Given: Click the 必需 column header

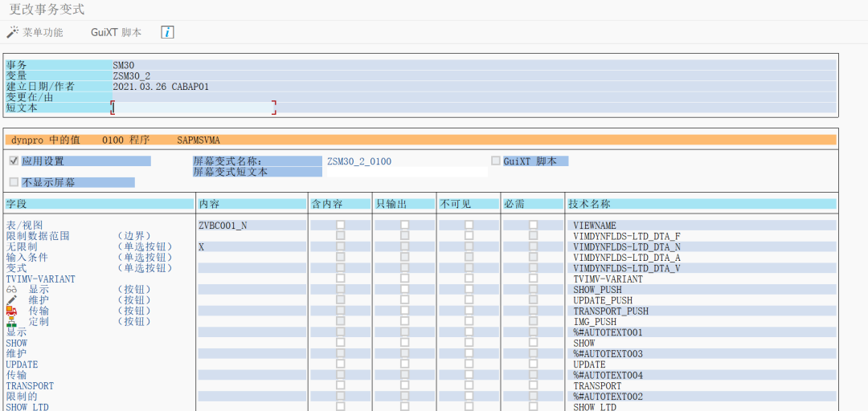Looking at the screenshot, I should pos(533,204).
